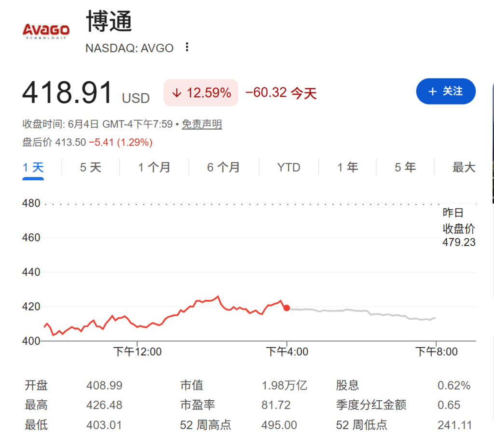Click the 市值 value 1.98万亿

tap(284, 385)
